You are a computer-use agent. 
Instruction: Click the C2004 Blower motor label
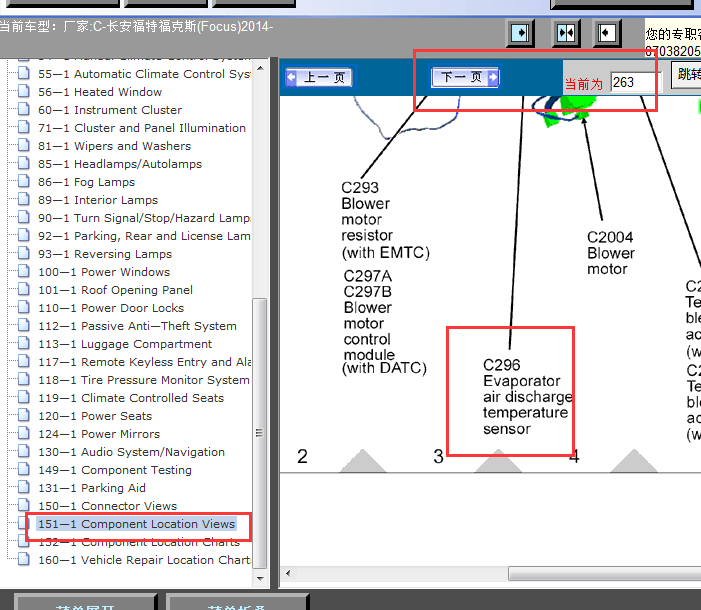(611, 253)
